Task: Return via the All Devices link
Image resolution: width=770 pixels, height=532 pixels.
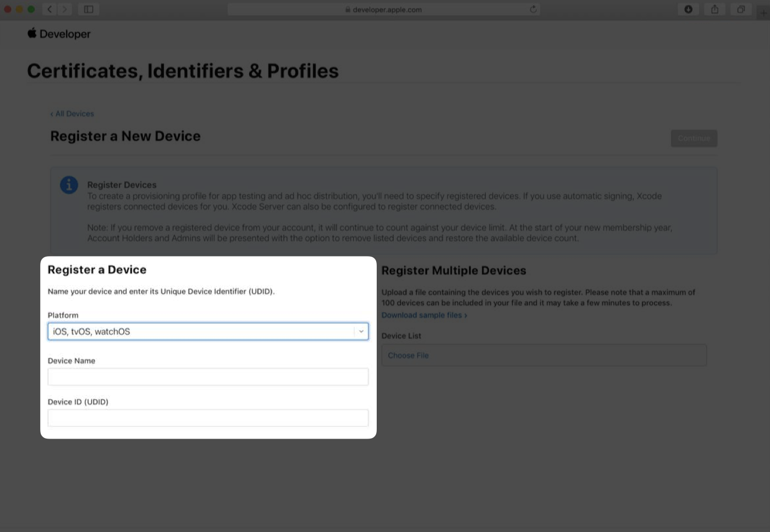Action: coord(72,114)
